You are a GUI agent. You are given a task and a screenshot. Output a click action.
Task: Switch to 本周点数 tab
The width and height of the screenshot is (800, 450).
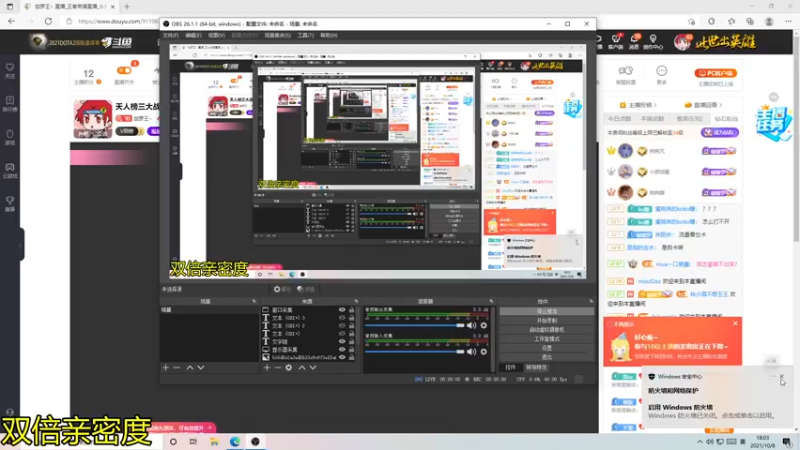653,119
